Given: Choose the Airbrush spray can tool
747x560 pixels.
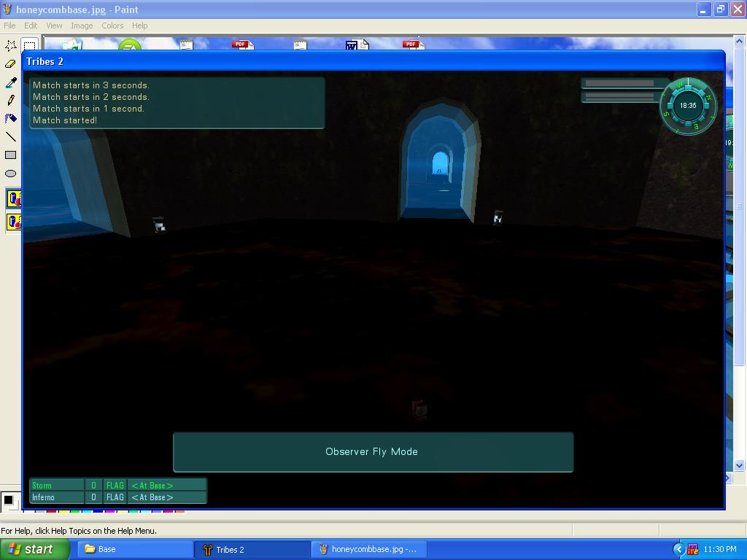Looking at the screenshot, I should click(10, 119).
